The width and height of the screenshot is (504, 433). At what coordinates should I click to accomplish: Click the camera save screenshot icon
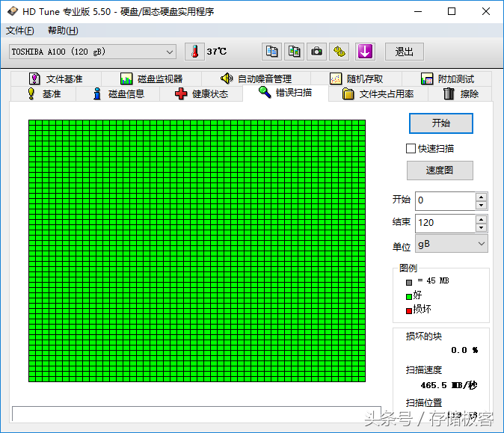coord(316,52)
